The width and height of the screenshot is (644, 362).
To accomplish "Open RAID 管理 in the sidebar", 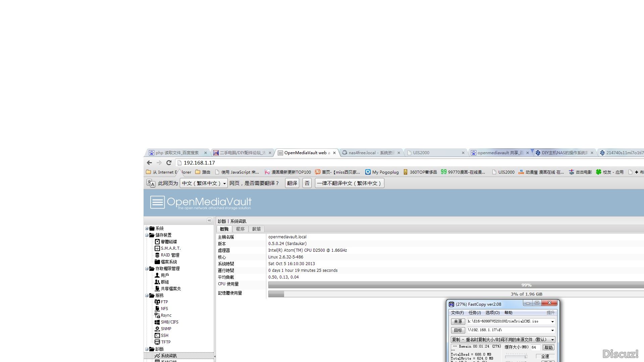I will pyautogui.click(x=167, y=255).
